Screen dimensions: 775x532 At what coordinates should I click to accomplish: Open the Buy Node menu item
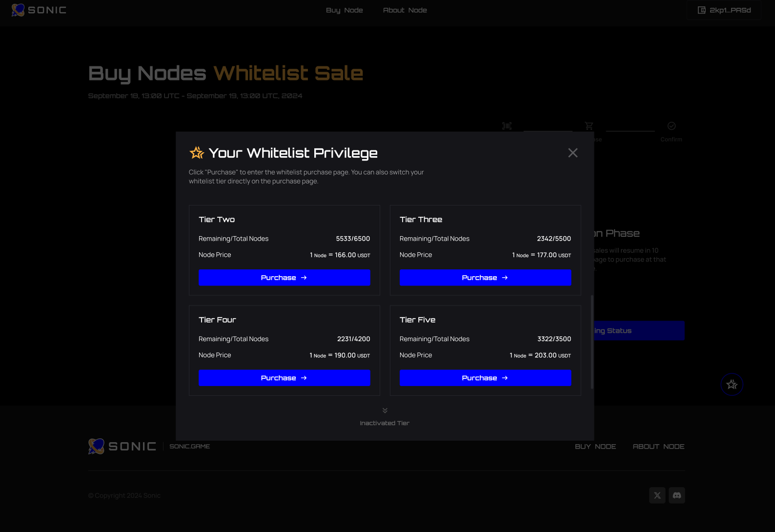344,10
